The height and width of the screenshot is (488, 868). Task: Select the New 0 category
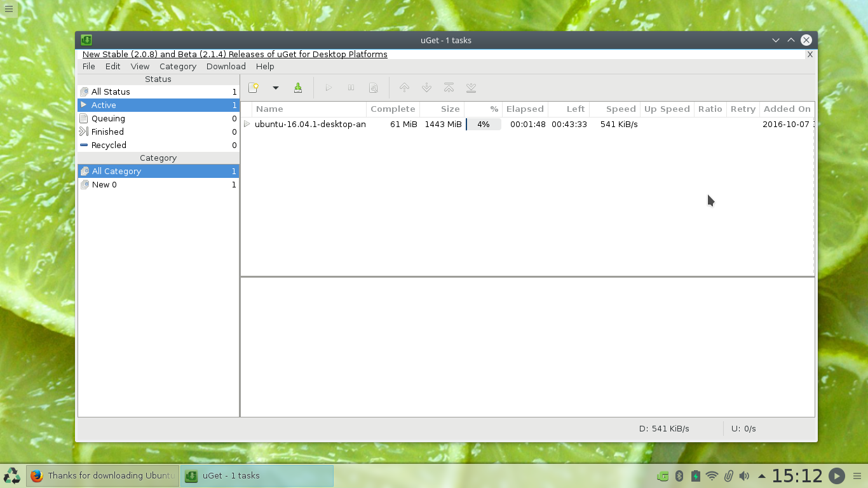(x=158, y=185)
